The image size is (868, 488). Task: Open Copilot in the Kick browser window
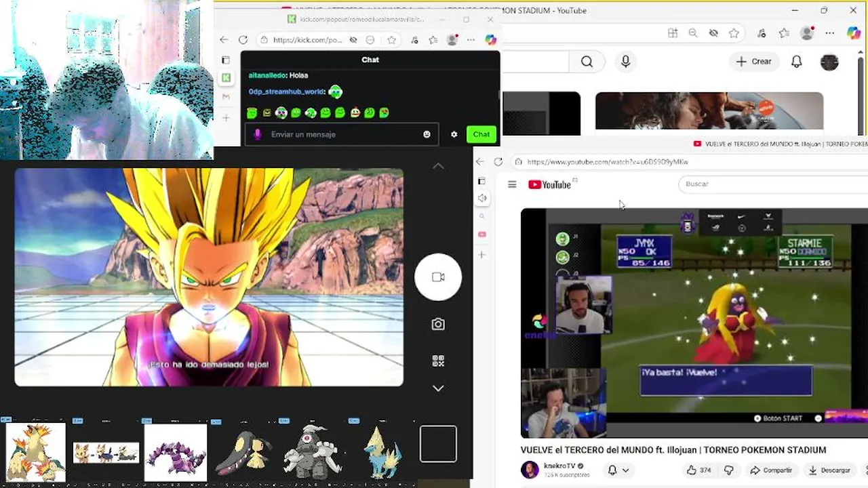tap(490, 40)
